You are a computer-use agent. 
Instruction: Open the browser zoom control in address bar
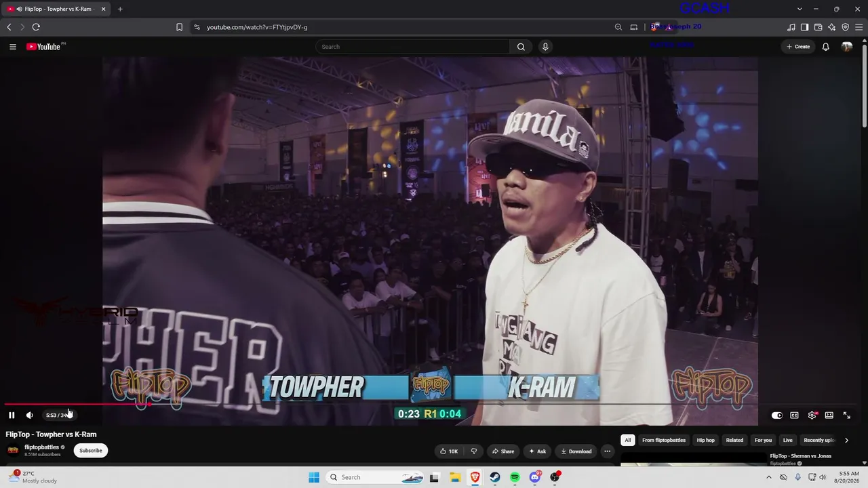pos(618,27)
